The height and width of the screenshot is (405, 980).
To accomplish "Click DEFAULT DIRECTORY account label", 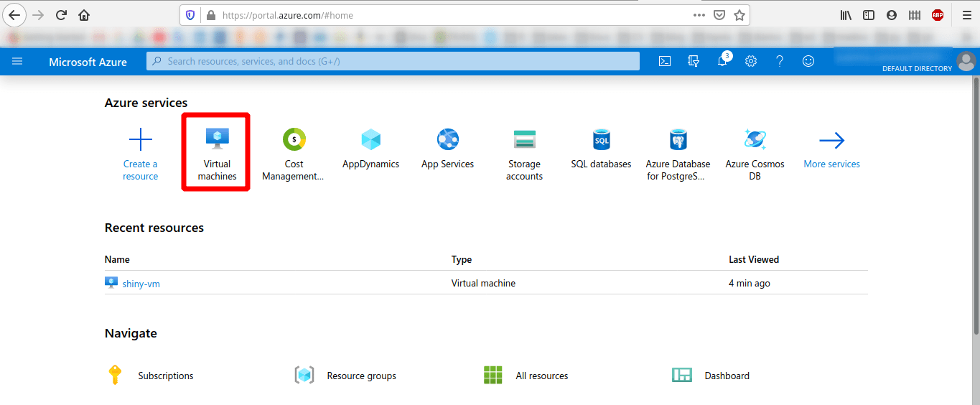I will [x=917, y=69].
